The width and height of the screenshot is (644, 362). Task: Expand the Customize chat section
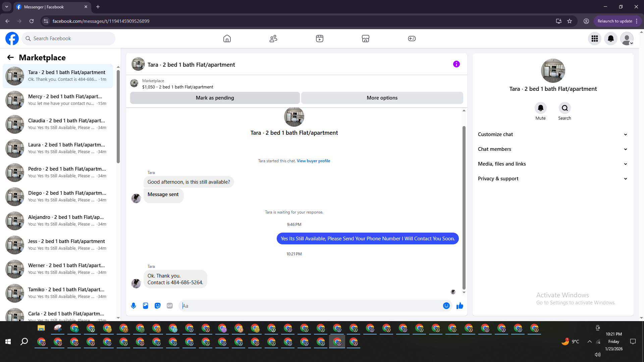point(552,134)
